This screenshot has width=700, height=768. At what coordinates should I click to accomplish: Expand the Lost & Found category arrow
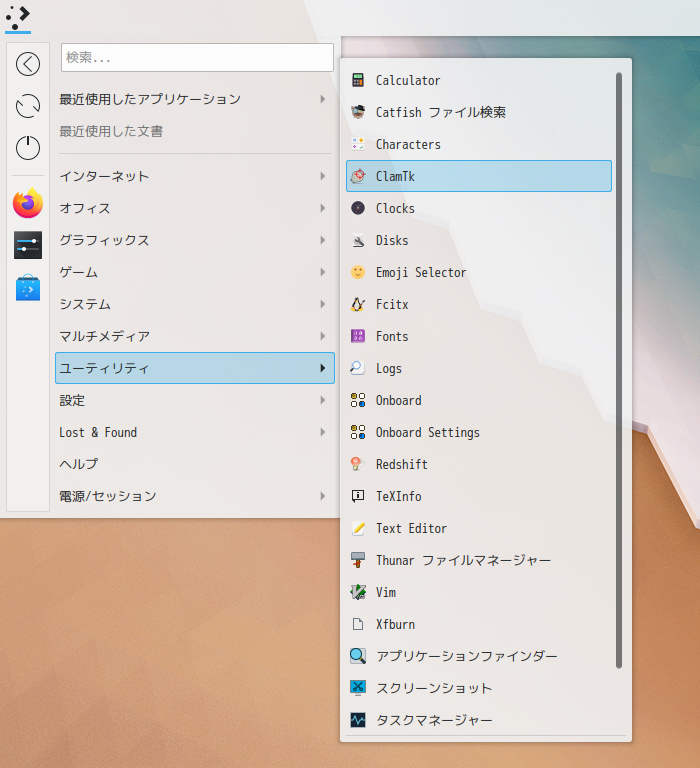pyautogui.click(x=322, y=432)
